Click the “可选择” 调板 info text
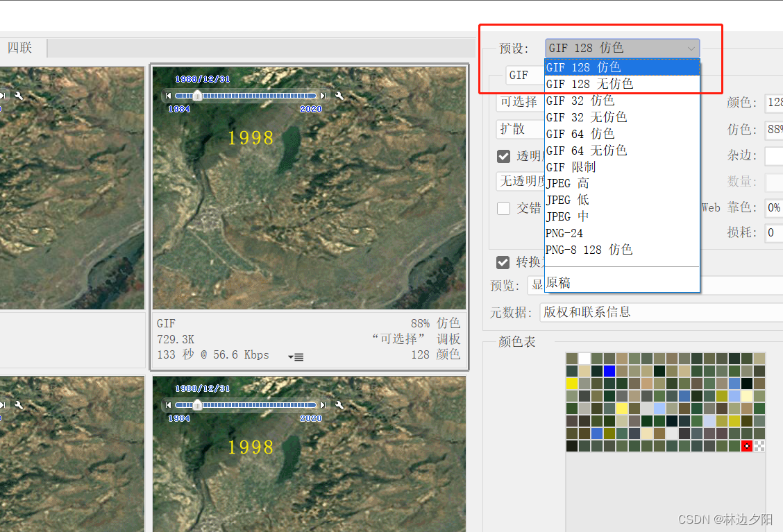The width and height of the screenshot is (783, 532). (416, 339)
